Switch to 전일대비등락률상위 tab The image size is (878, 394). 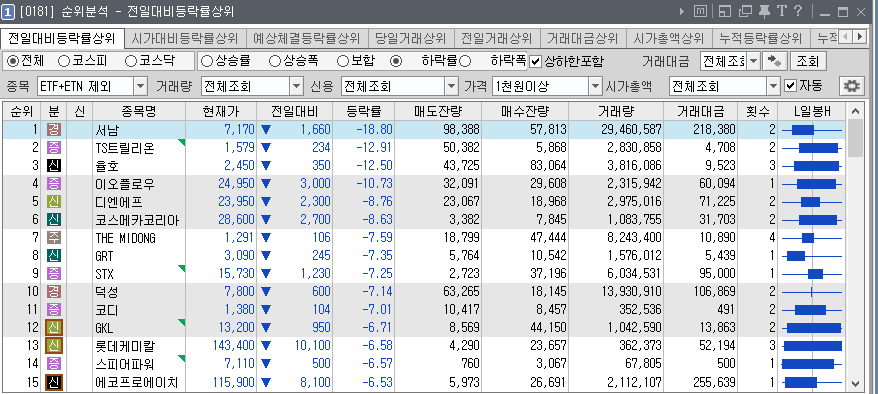[62, 39]
